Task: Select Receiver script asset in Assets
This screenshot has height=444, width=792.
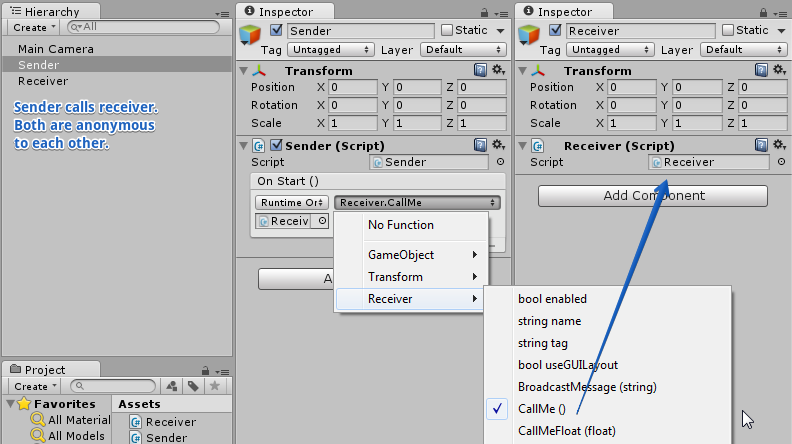Action: [163, 422]
